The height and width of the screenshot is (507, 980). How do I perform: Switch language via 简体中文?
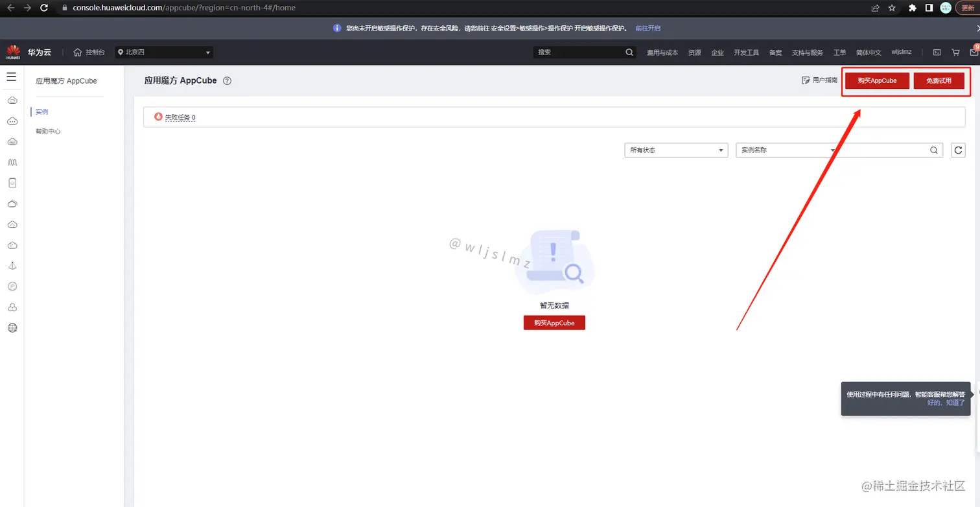(869, 53)
